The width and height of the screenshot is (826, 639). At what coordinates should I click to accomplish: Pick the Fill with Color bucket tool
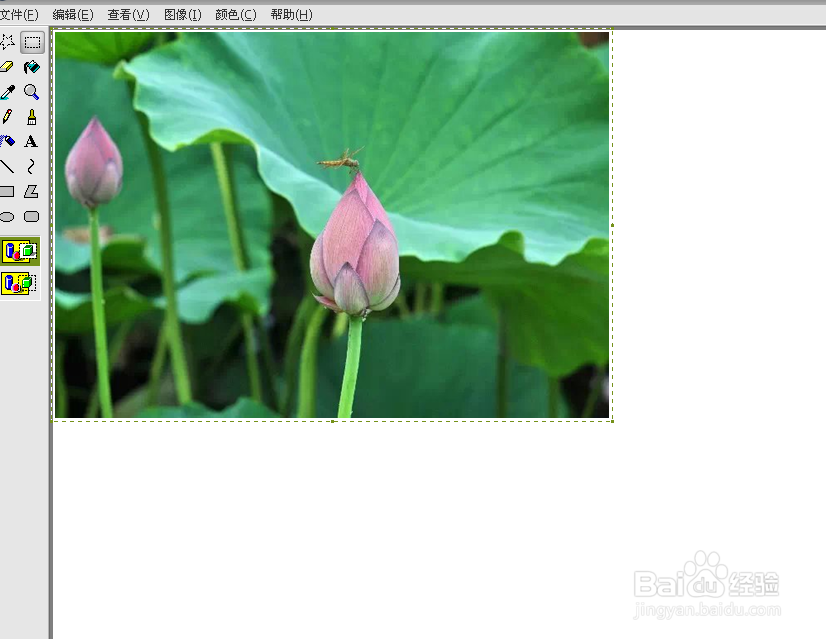tap(32, 67)
